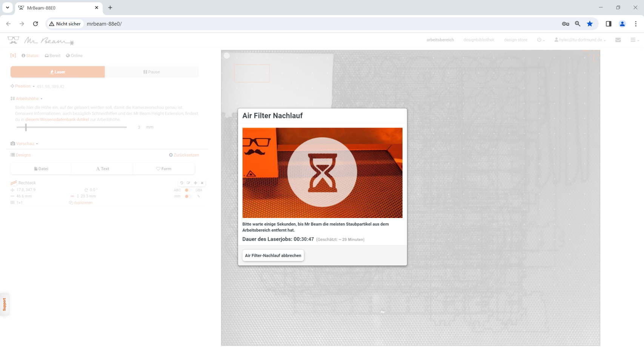Click the edit icon for Rechteck
The image size is (644, 347).
click(188, 183)
